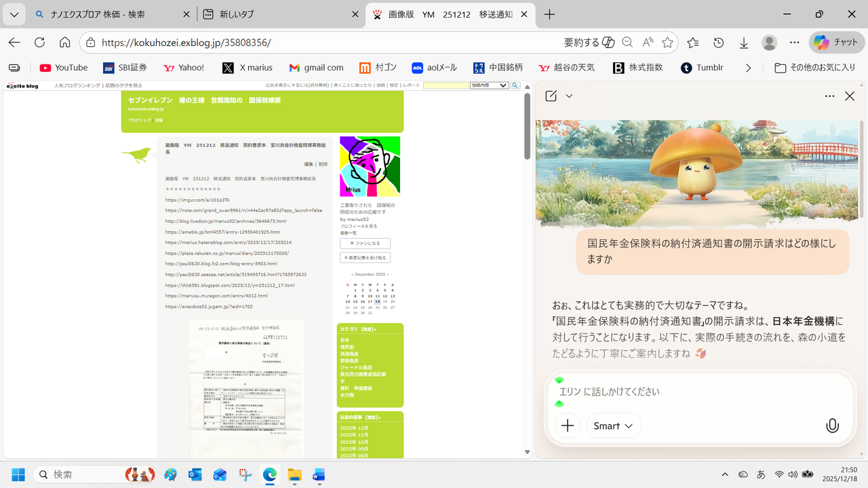Screen dimensions: 868x488
Task: Open the 投稿内容 search scope dropdown
Action: click(x=490, y=85)
